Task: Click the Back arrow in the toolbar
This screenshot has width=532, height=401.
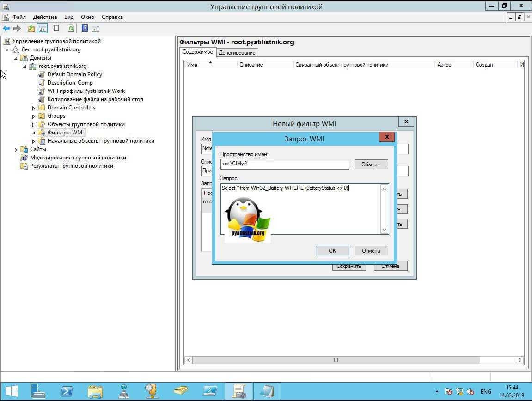Action: pyautogui.click(x=6, y=29)
